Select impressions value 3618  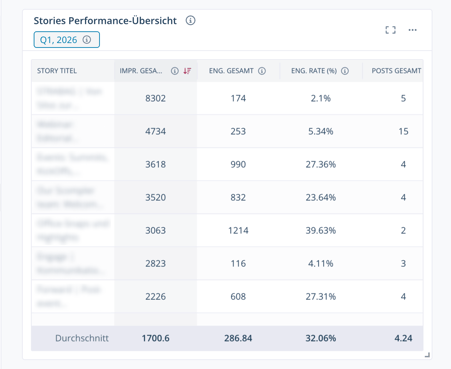[x=155, y=164]
